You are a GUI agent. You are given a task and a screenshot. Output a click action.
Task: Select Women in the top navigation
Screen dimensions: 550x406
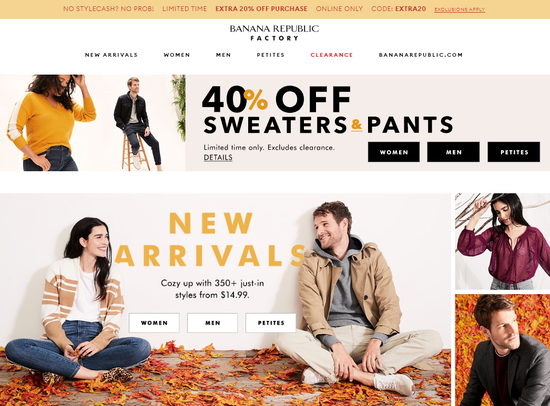click(177, 55)
